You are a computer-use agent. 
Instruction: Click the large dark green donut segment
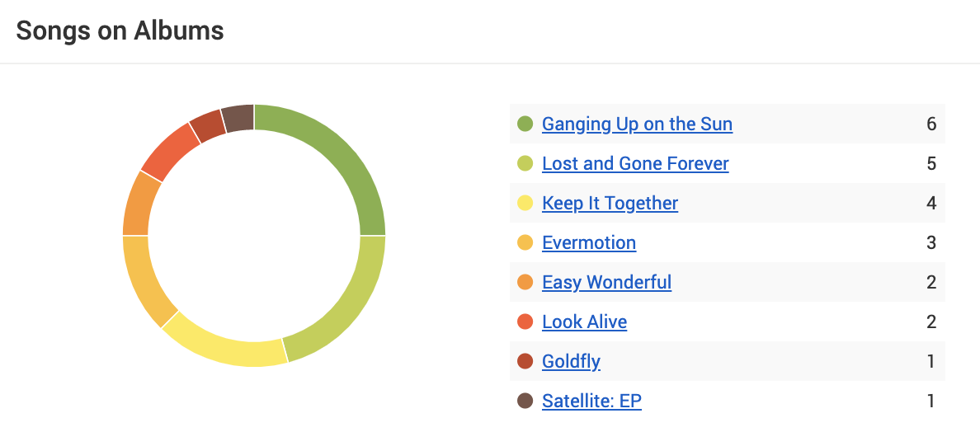coord(346,157)
